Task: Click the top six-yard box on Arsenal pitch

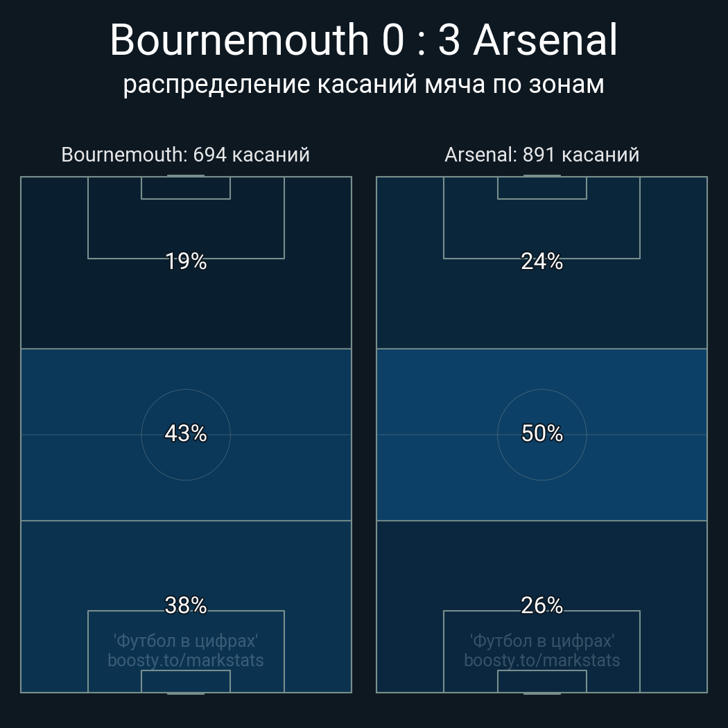Action: tap(541, 188)
